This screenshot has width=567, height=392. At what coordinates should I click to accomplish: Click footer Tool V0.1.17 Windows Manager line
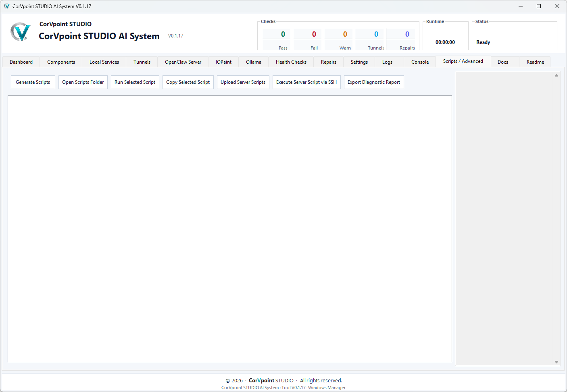pyautogui.click(x=283, y=388)
